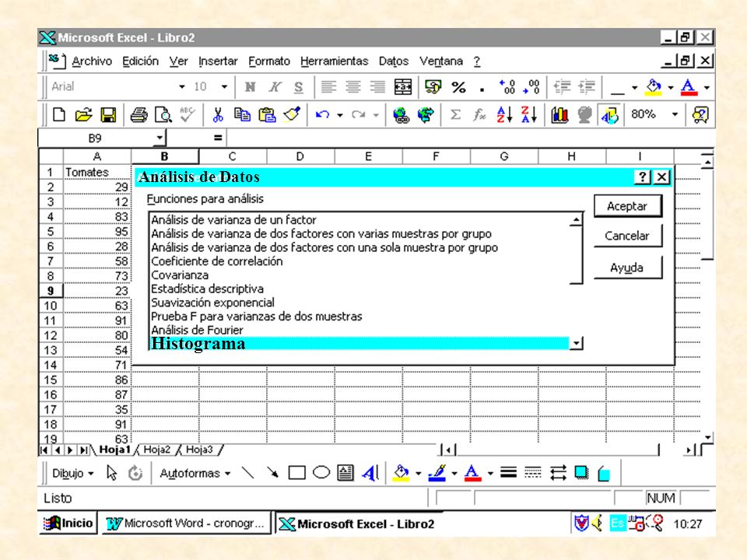Click the Undo arrow icon
Viewport: 747px width, 560px height.
click(322, 115)
